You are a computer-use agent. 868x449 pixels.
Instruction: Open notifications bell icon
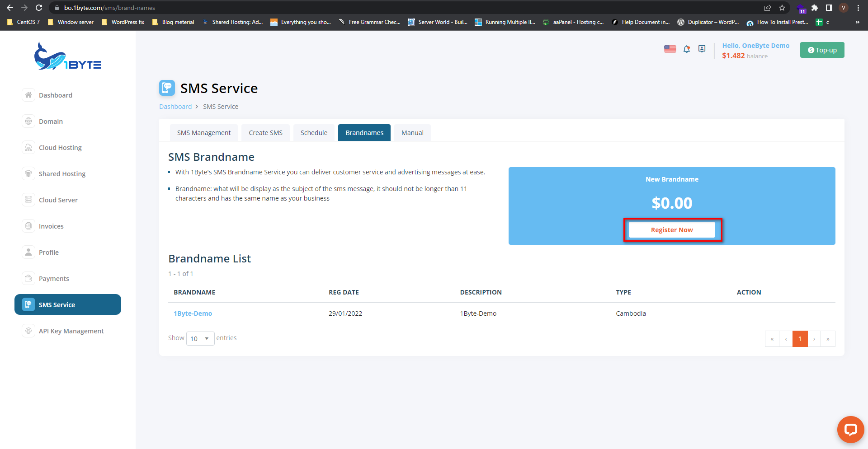pyautogui.click(x=687, y=49)
